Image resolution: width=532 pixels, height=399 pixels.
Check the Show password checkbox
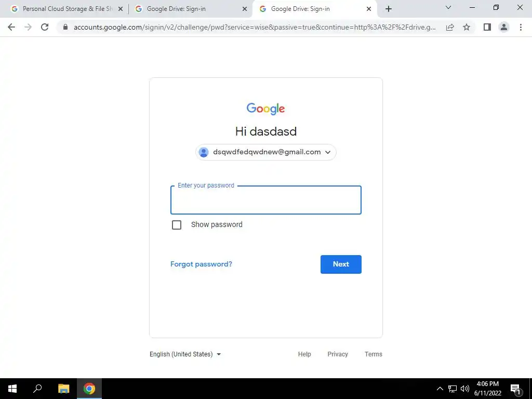177,224
